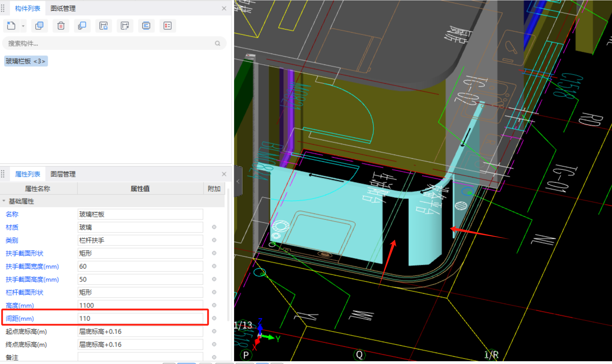Toggle the 附加 circle for 终点底标高

[x=214, y=344]
